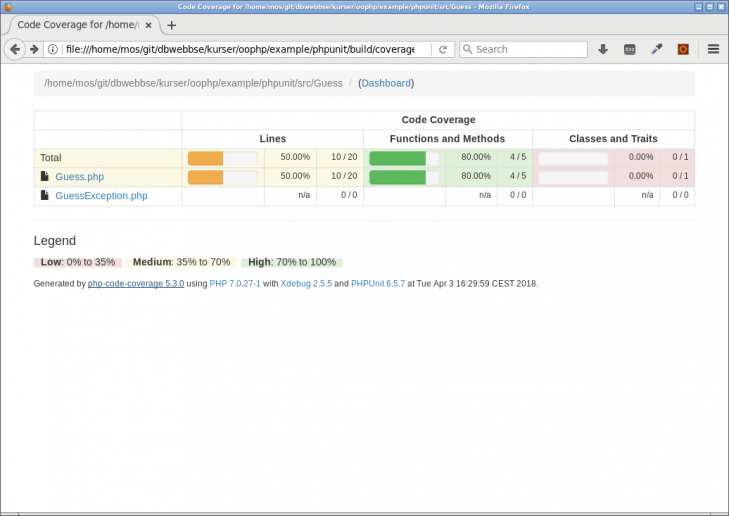Click the Total lines coverage progress bar
Viewport: 729px width, 516px height.
(x=223, y=158)
